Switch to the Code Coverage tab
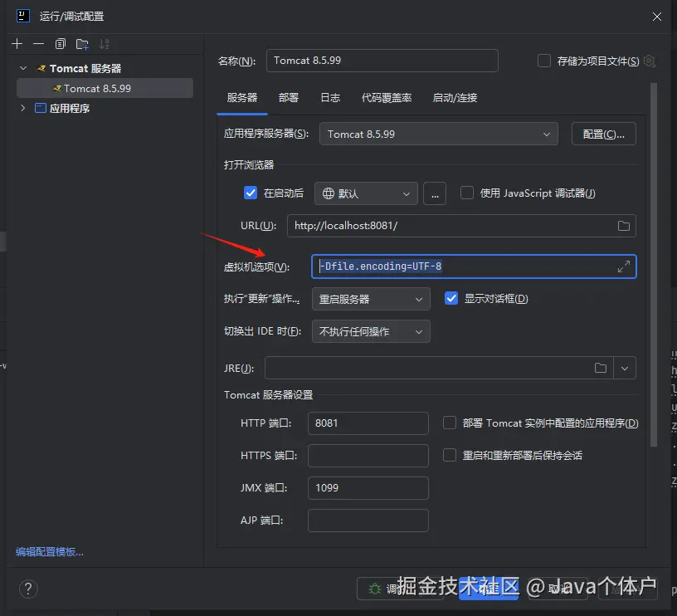The image size is (677, 616). coord(387,98)
